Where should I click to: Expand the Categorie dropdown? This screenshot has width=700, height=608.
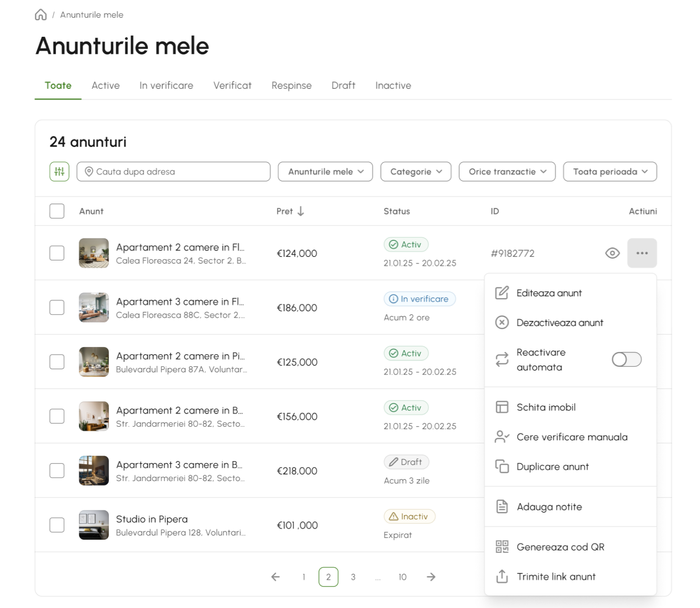click(416, 172)
